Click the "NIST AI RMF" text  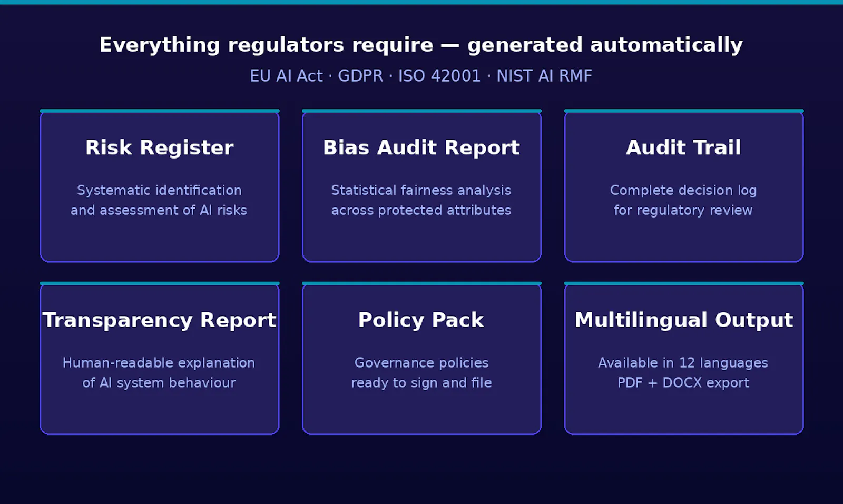[x=544, y=76]
